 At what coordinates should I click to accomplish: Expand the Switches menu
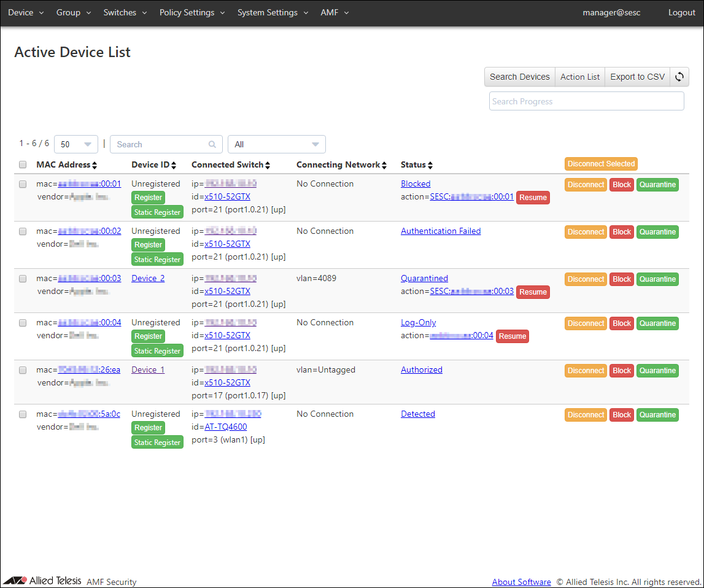(x=125, y=13)
